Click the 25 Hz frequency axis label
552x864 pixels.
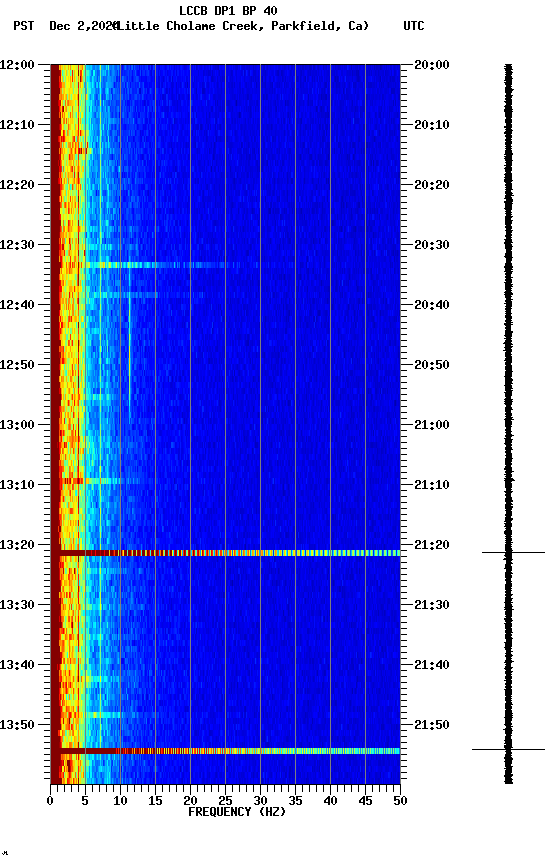[225, 801]
